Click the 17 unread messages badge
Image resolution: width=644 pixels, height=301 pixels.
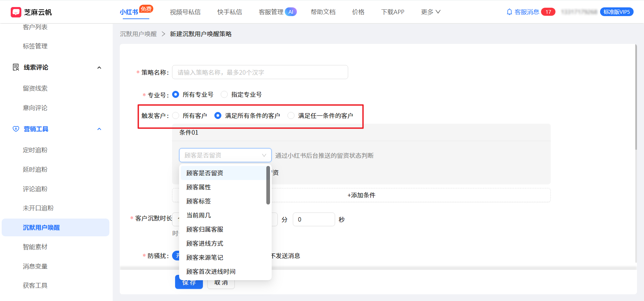pyautogui.click(x=548, y=12)
